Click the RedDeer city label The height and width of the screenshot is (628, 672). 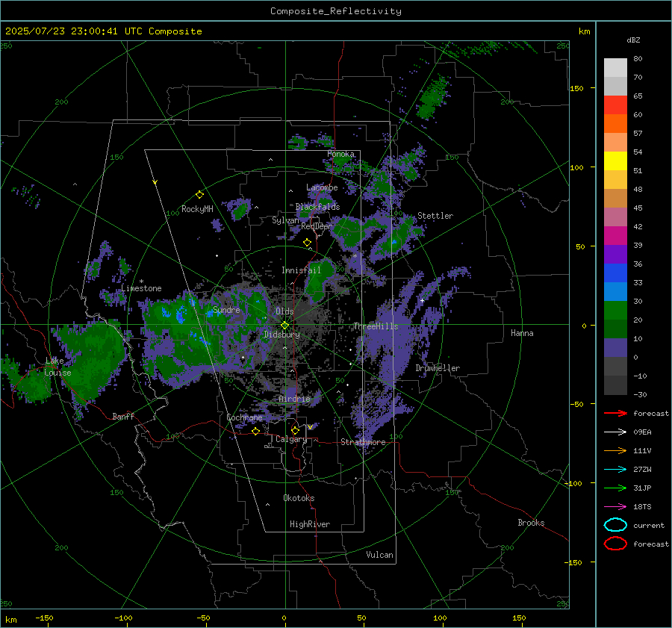point(317,226)
